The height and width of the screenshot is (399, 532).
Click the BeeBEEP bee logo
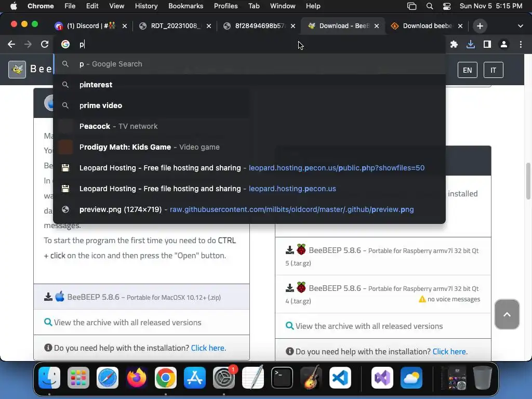(17, 70)
